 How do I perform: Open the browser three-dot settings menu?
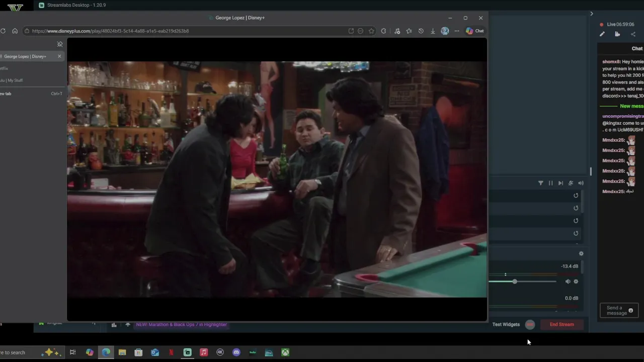(457, 31)
